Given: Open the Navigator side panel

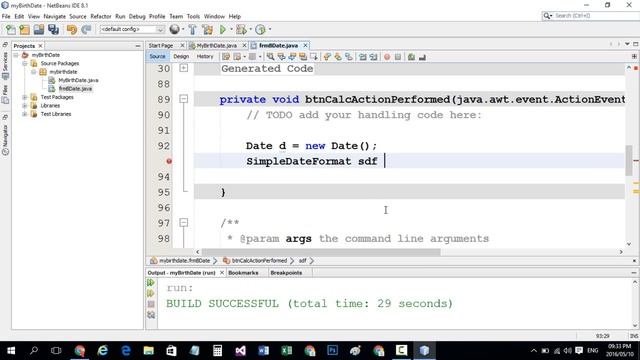Looking at the screenshot, I should pos(5,139).
